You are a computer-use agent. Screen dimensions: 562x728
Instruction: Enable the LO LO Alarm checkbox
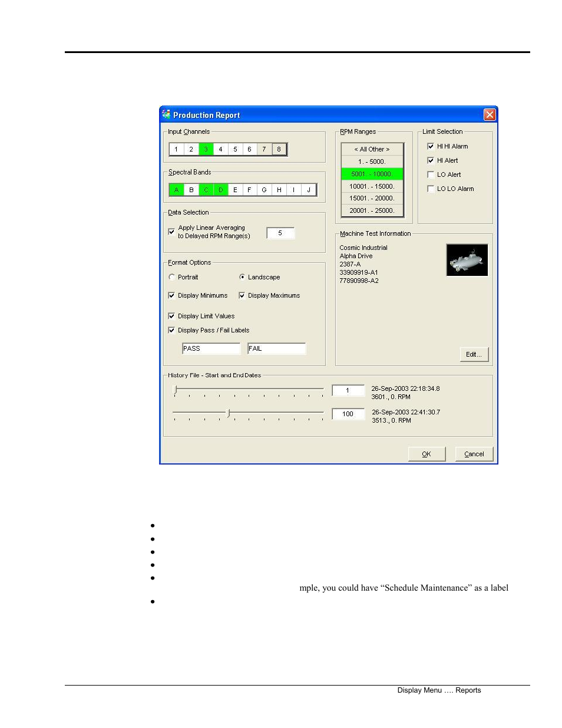(x=431, y=189)
